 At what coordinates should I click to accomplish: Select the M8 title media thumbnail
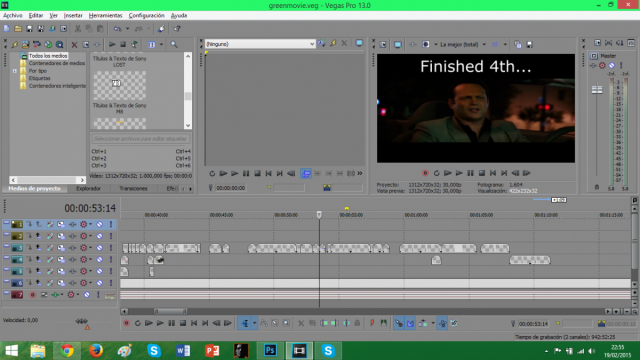(x=119, y=86)
